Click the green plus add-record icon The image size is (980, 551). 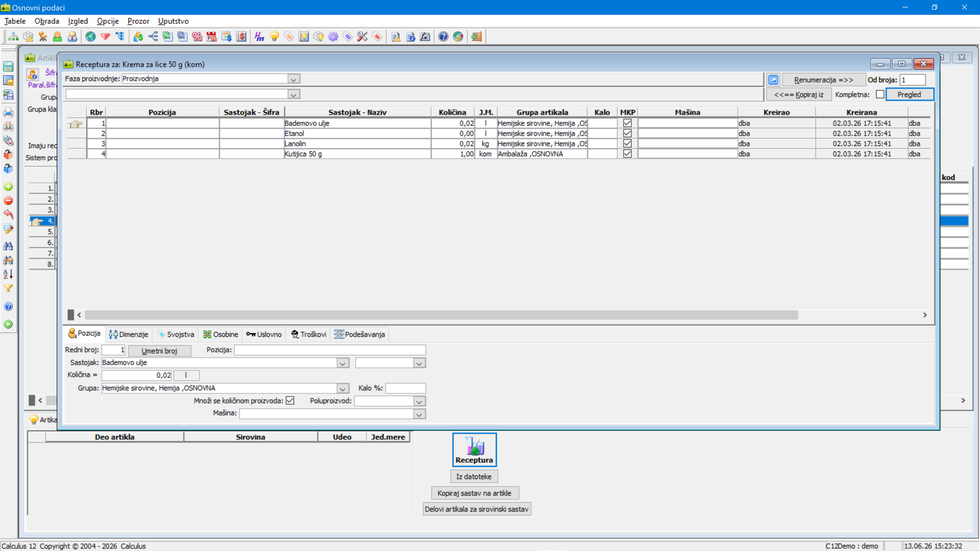point(8,186)
